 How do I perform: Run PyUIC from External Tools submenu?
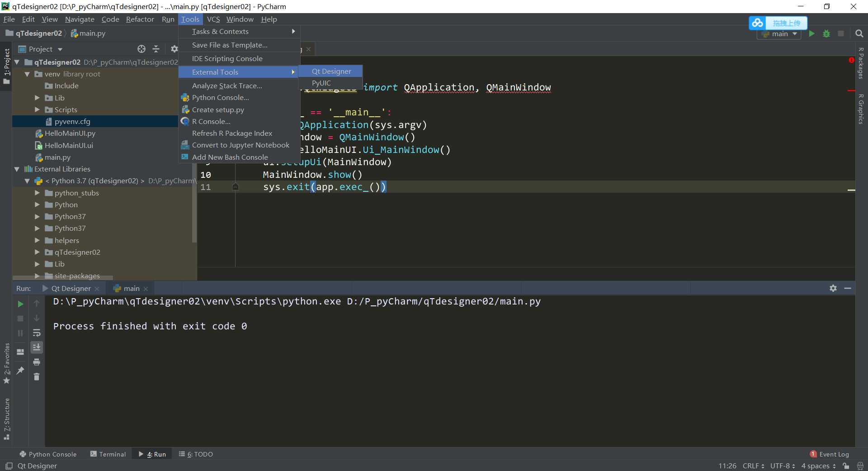pyautogui.click(x=331, y=83)
